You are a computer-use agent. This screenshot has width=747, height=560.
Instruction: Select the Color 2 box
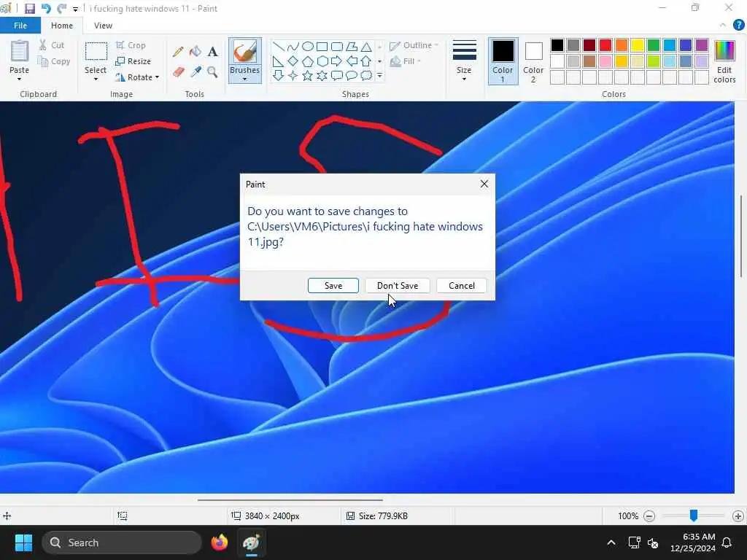533,61
